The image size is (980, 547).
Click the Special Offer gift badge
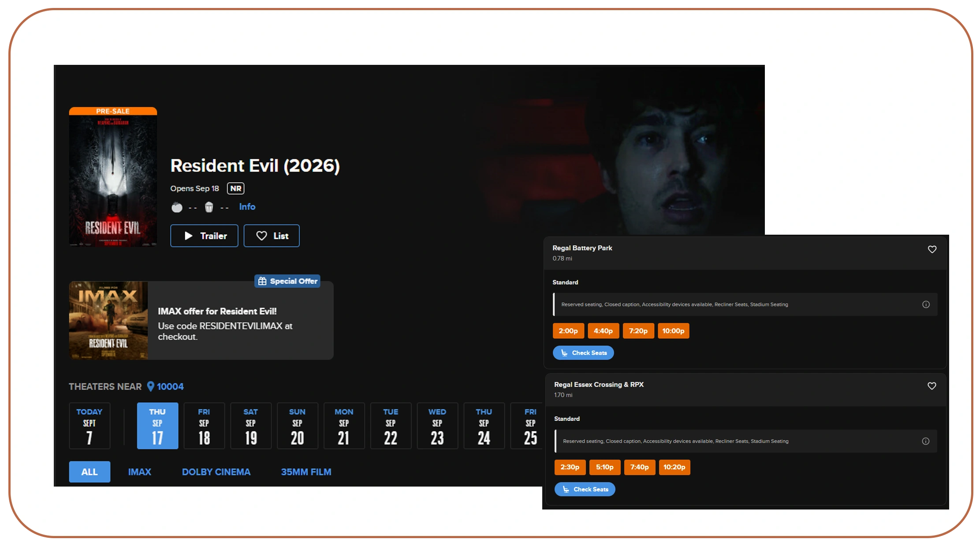(x=287, y=281)
